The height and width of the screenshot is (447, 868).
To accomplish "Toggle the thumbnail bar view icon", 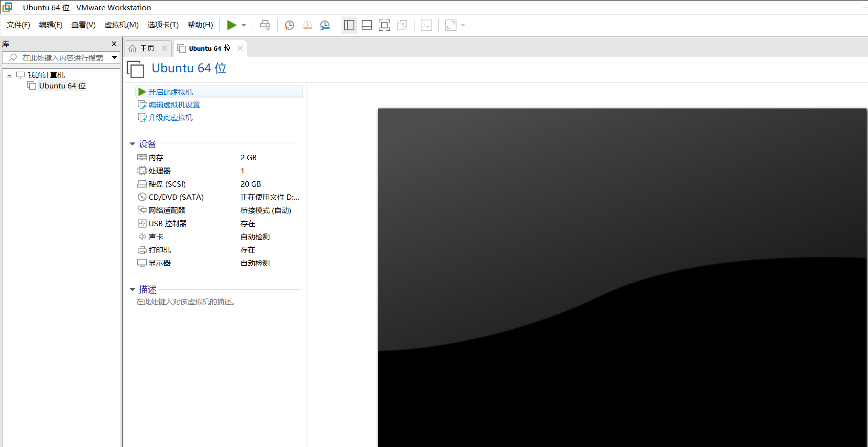I will pos(367,25).
